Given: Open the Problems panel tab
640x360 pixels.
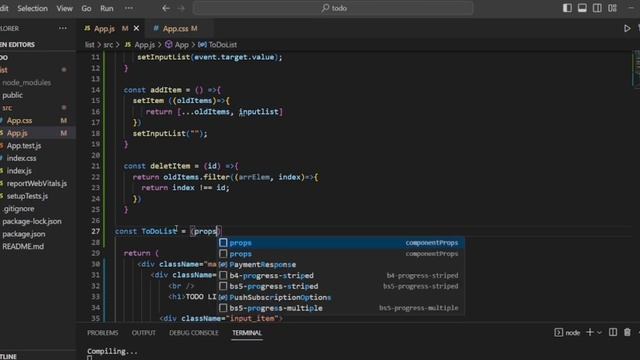Looking at the screenshot, I should click(x=102, y=333).
